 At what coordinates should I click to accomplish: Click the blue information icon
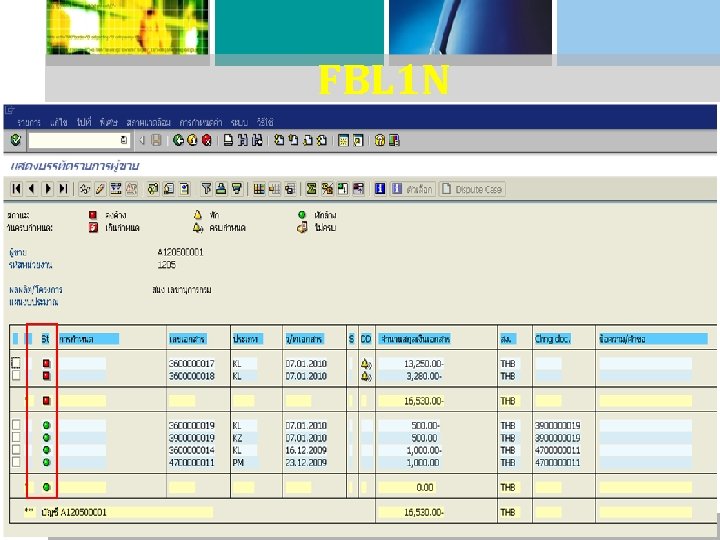(380, 188)
